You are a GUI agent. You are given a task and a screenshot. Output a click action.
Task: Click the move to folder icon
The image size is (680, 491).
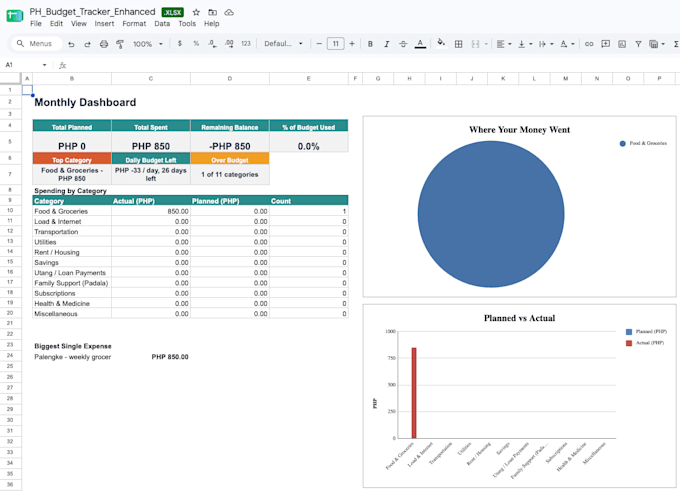tap(212, 12)
